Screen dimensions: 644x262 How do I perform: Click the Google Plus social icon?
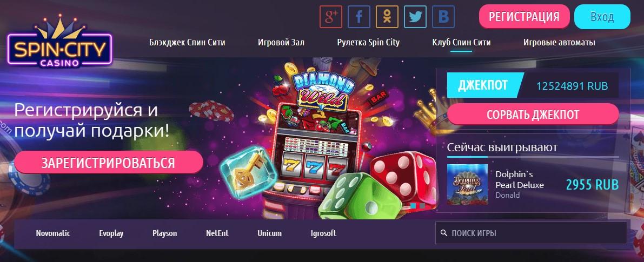(331, 17)
